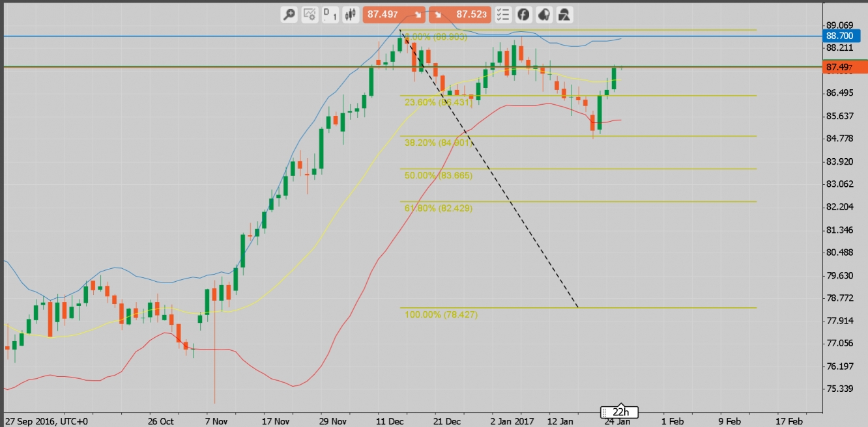Click the 24 Jan date label
The image size is (868, 427).
[616, 421]
